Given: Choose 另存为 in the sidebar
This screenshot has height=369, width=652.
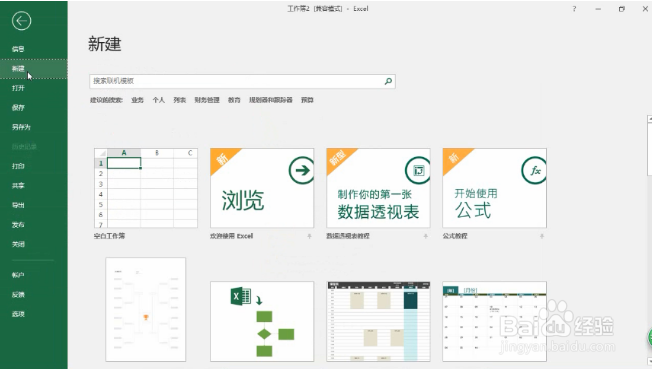Looking at the screenshot, I should click(21, 127).
